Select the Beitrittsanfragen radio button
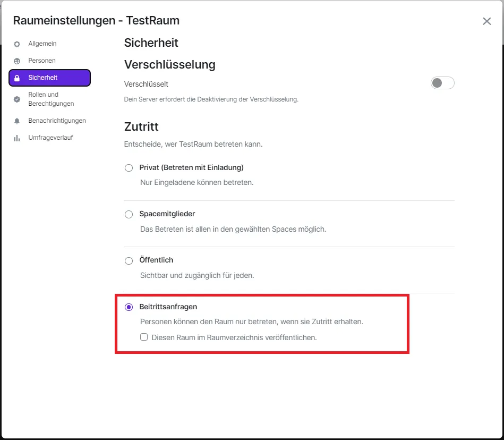This screenshot has width=504, height=440. 129,307
